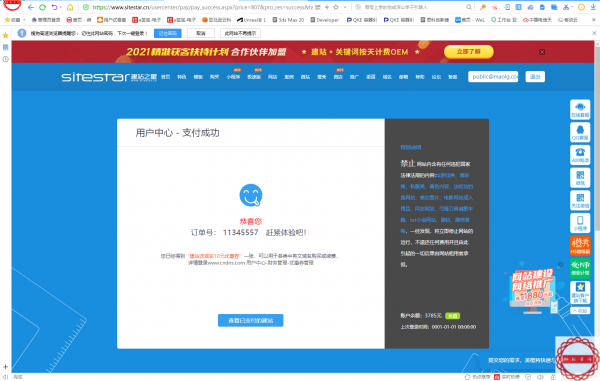
Task: Click into the browser search box
Action: (x=413, y=7)
